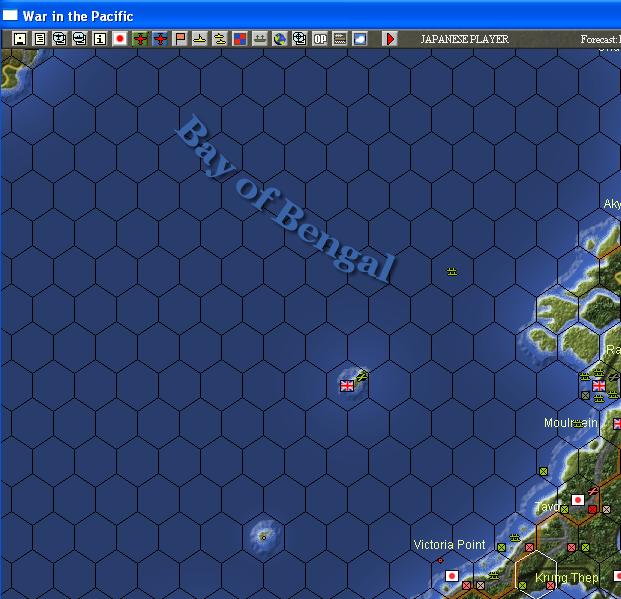This screenshot has height=599, width=621.
Task: Select red plane on green background icon
Action: (140, 39)
